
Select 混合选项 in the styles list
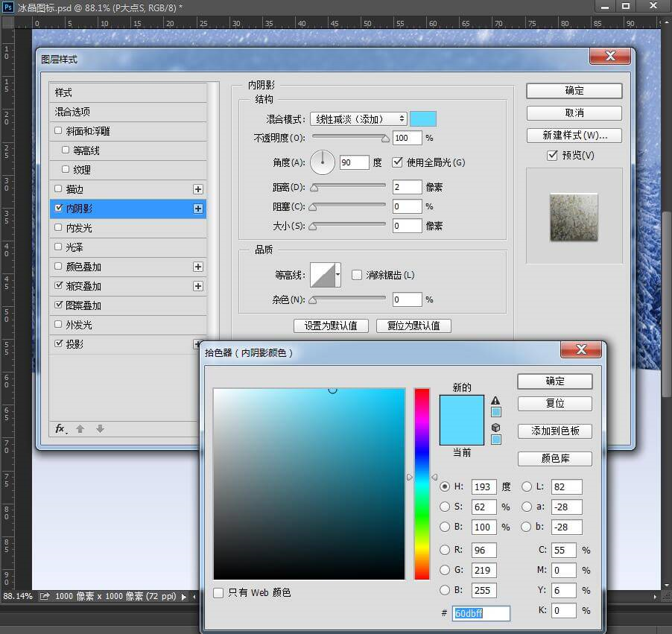pyautogui.click(x=127, y=112)
